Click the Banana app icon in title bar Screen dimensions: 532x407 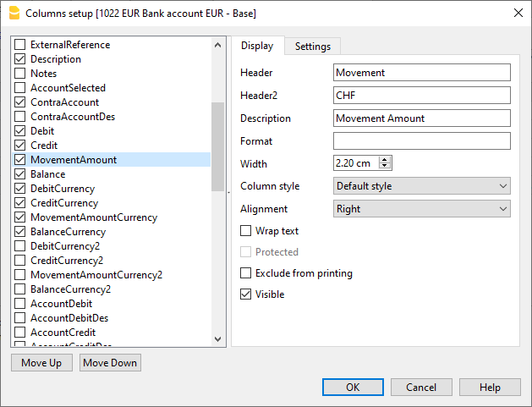coord(14,14)
